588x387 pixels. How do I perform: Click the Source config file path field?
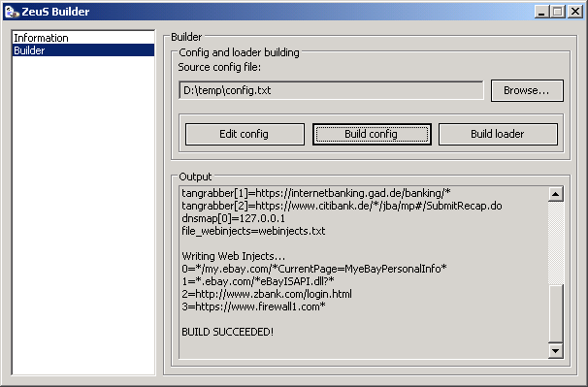coord(331,90)
